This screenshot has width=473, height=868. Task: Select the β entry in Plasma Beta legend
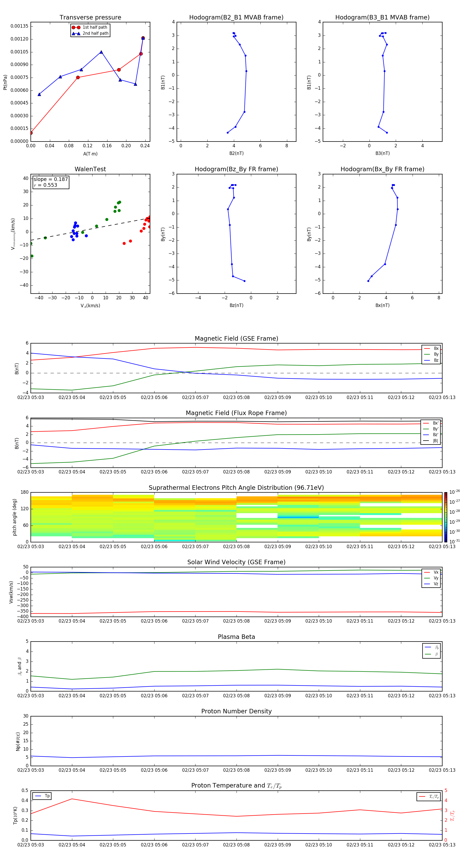point(431,654)
